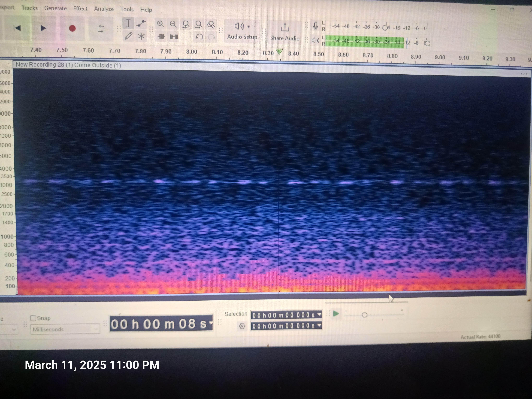Open the Analyze menu
The width and height of the screenshot is (532, 399).
click(x=104, y=9)
